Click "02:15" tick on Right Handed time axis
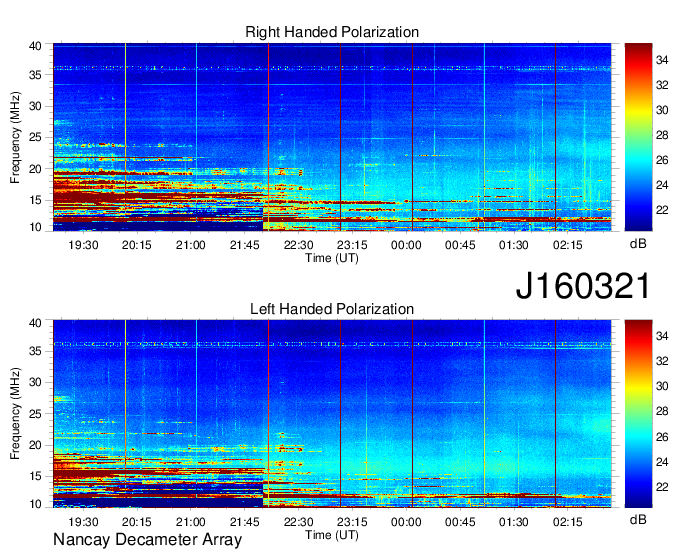 [x=568, y=245]
